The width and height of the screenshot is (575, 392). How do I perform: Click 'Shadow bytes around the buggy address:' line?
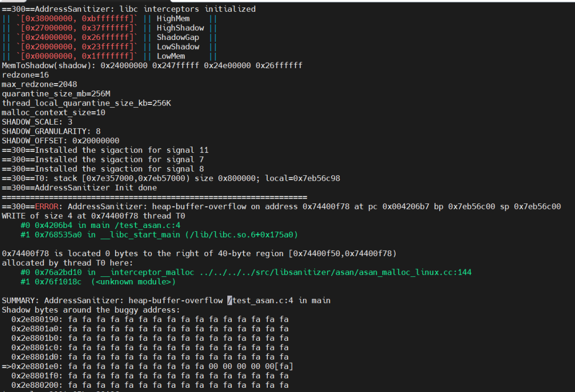coord(91,310)
